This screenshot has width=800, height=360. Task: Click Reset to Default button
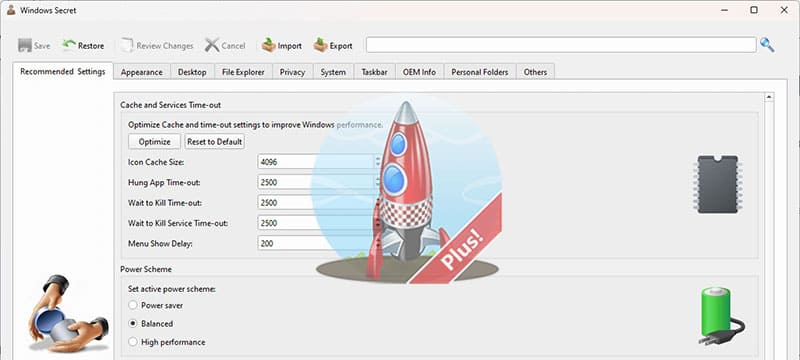(214, 142)
